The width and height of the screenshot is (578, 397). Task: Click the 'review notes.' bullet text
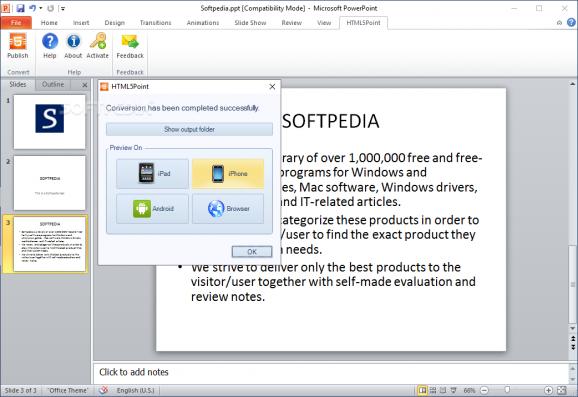[228, 297]
